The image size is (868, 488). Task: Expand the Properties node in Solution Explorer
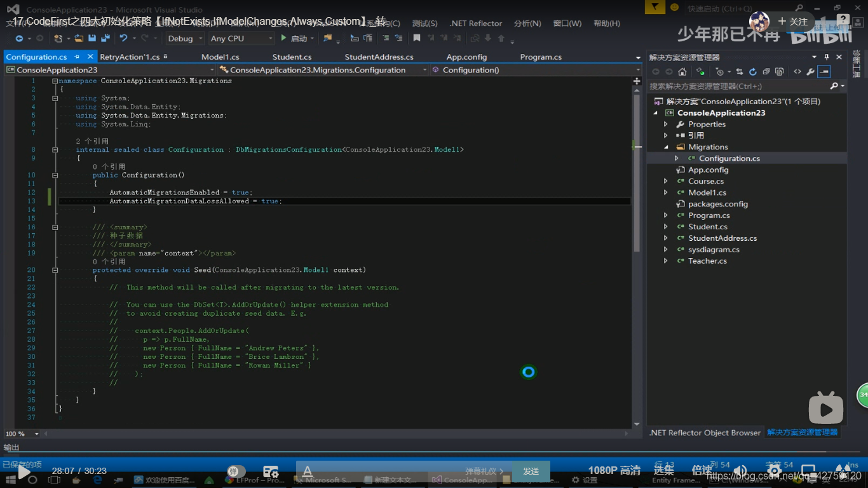click(666, 125)
